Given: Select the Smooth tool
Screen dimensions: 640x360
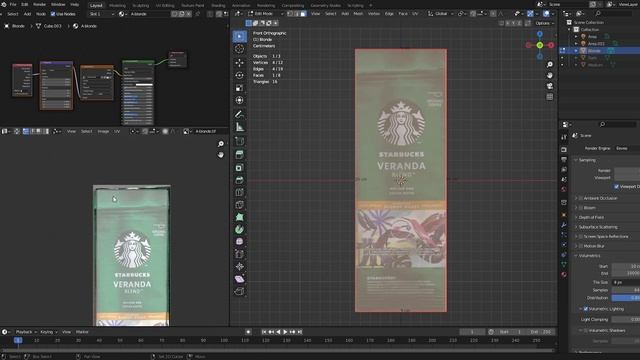Looking at the screenshot, I should pyautogui.click(x=240, y=242).
